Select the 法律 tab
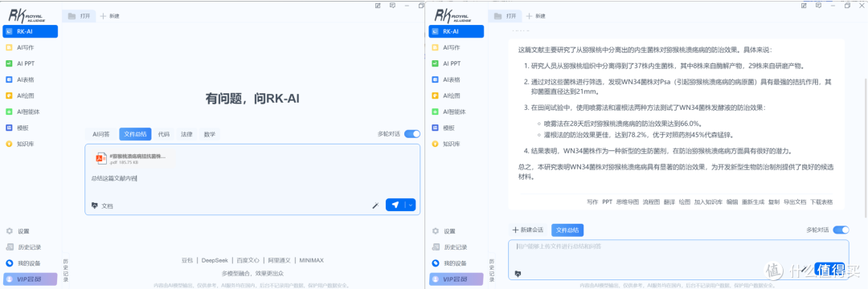The width and height of the screenshot is (868, 289). point(186,134)
